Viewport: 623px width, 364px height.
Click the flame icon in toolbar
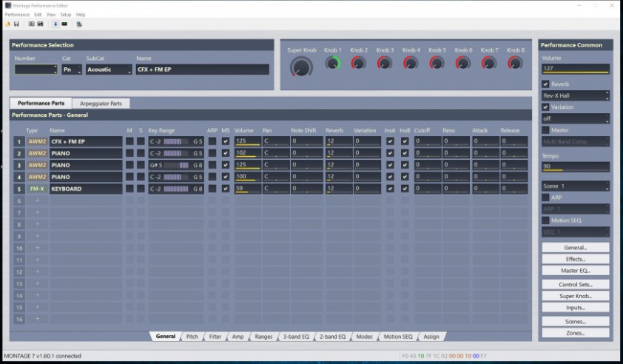pos(7,24)
